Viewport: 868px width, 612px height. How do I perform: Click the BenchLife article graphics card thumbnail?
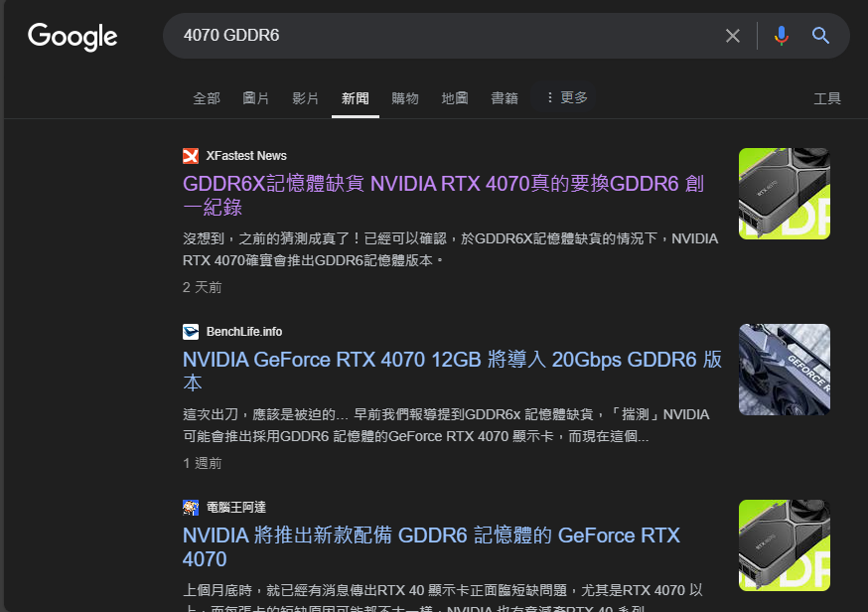(784, 370)
